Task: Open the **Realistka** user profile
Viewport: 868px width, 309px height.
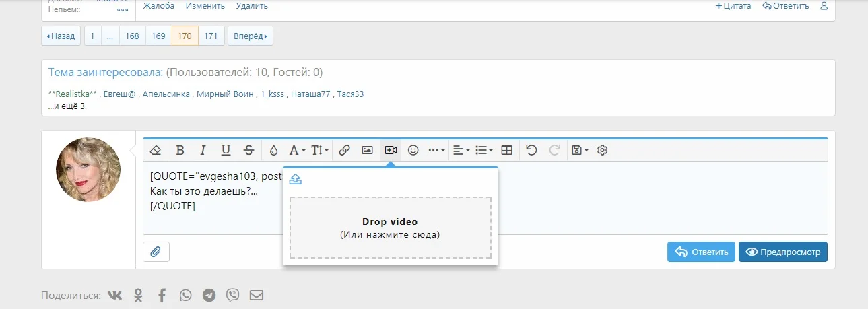Action: [x=73, y=94]
